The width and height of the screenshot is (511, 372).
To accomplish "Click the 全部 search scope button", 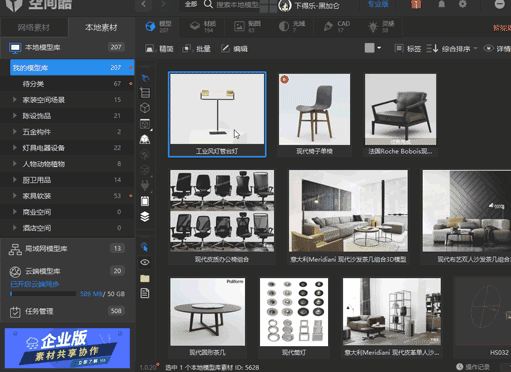I will [191, 4].
